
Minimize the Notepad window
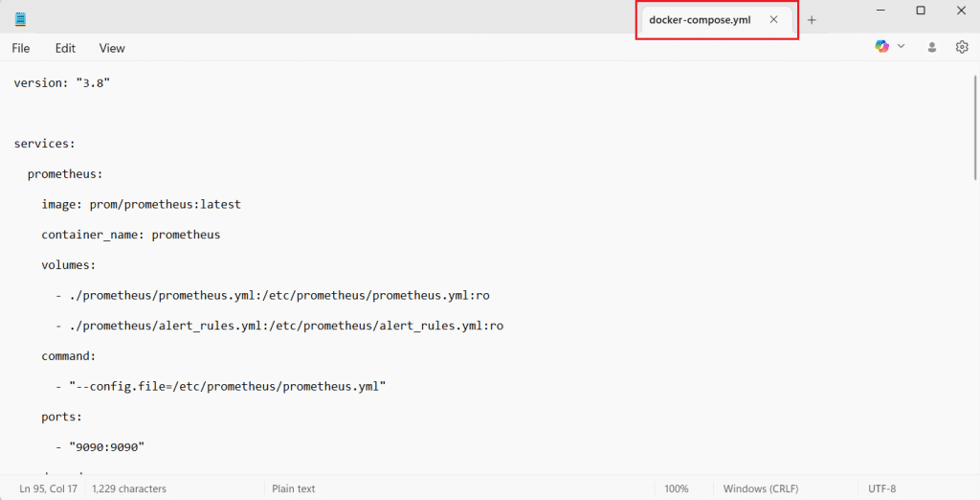(x=880, y=11)
